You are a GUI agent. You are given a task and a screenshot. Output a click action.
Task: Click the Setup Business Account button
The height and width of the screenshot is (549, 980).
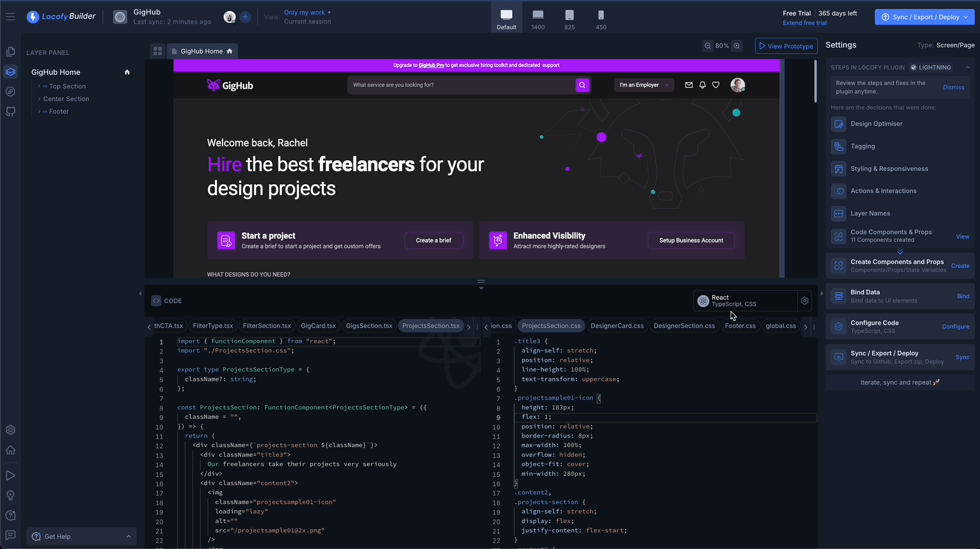[x=691, y=241]
